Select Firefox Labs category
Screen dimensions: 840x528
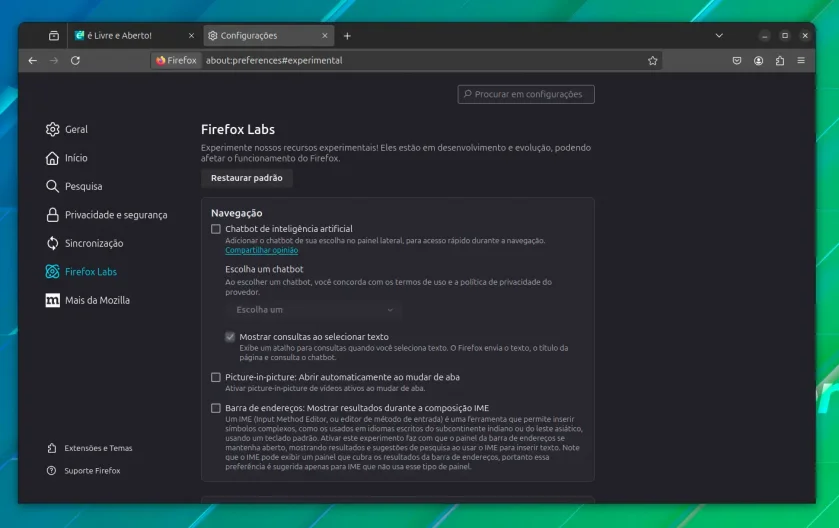click(x=81, y=271)
